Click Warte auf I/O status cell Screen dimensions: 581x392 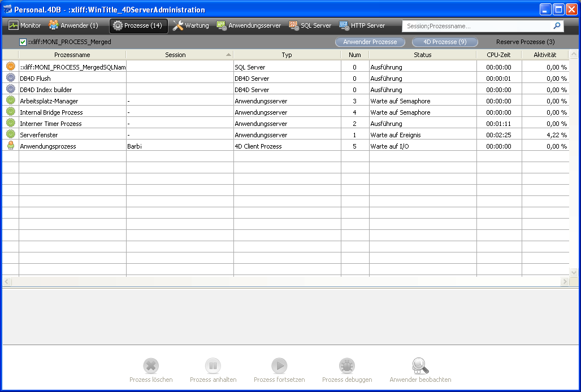pyautogui.click(x=423, y=146)
